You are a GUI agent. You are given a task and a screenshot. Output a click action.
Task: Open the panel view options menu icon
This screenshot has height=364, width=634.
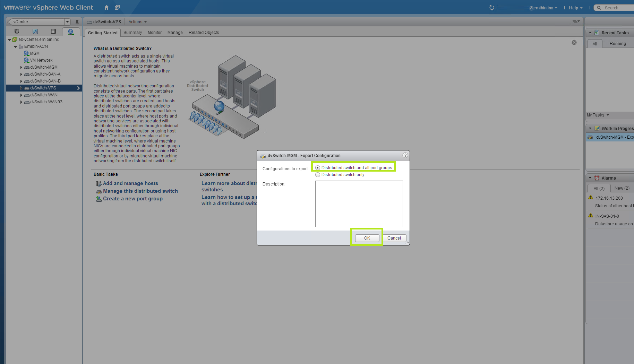click(x=576, y=22)
